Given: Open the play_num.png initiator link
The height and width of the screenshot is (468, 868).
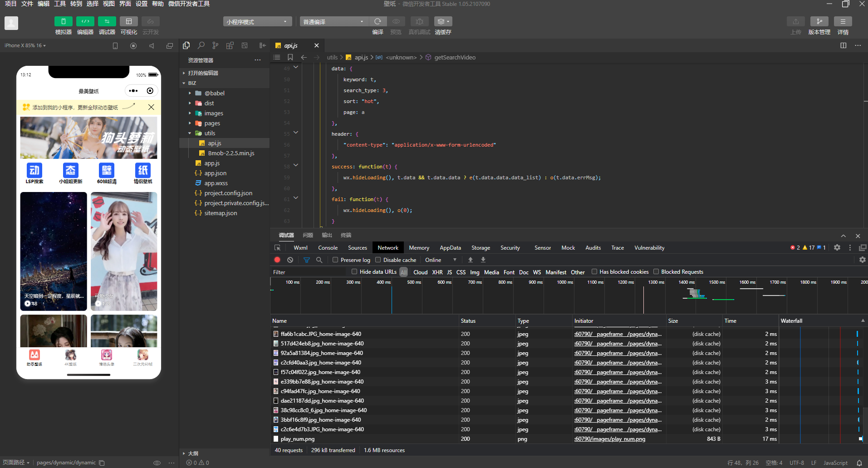Looking at the screenshot, I should [x=610, y=439].
